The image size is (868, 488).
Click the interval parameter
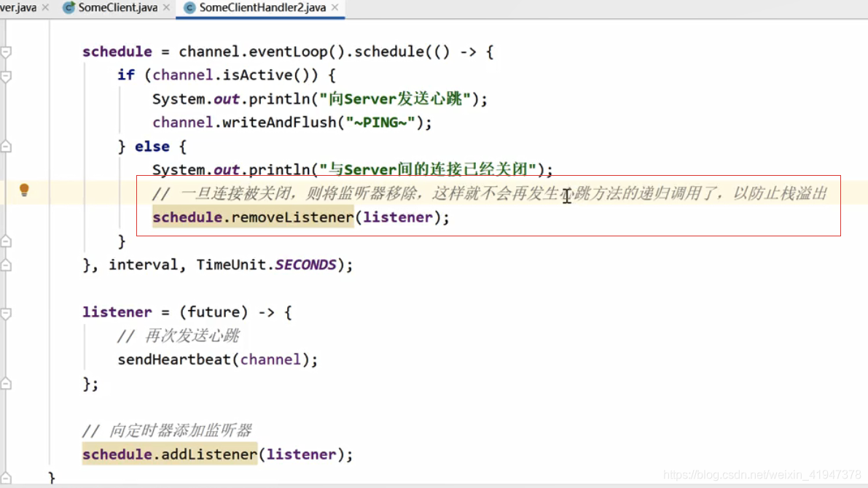[x=144, y=265]
